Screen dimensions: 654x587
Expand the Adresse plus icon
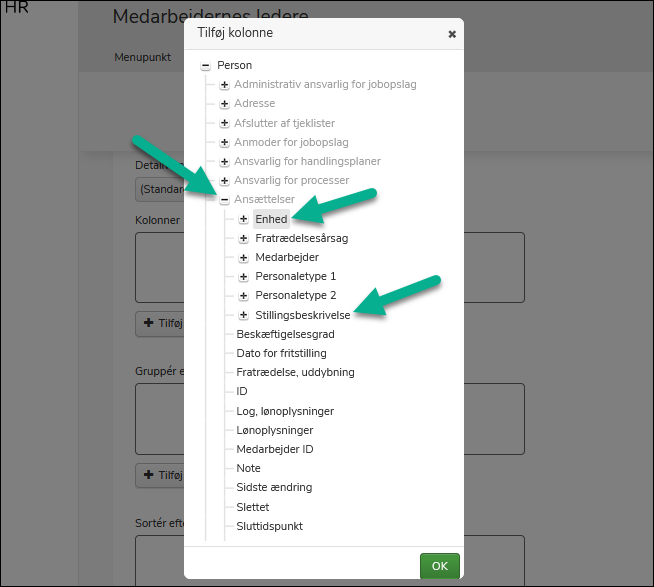225,104
